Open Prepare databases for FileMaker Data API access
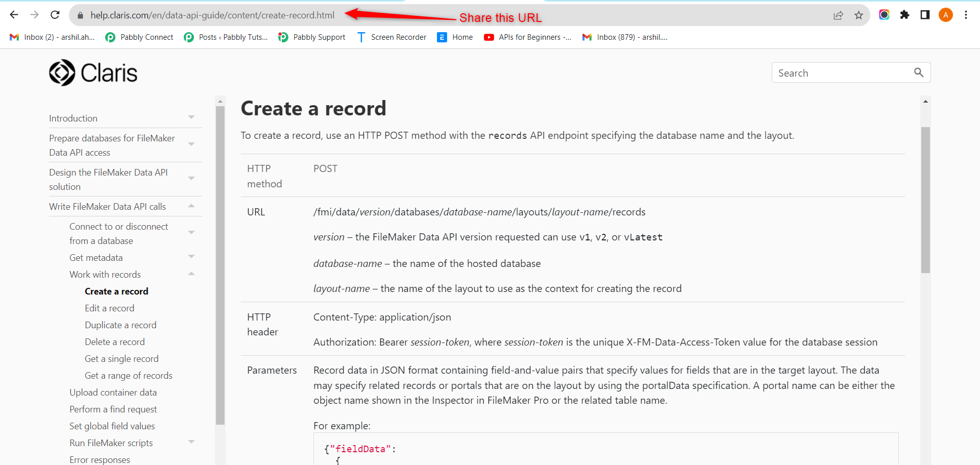 click(x=112, y=145)
